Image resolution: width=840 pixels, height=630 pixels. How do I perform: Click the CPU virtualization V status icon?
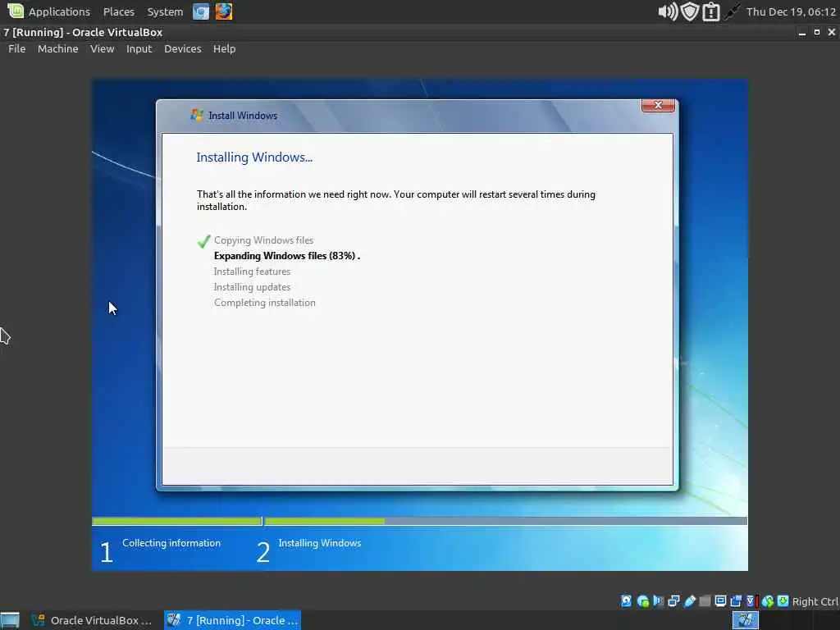pos(751,601)
